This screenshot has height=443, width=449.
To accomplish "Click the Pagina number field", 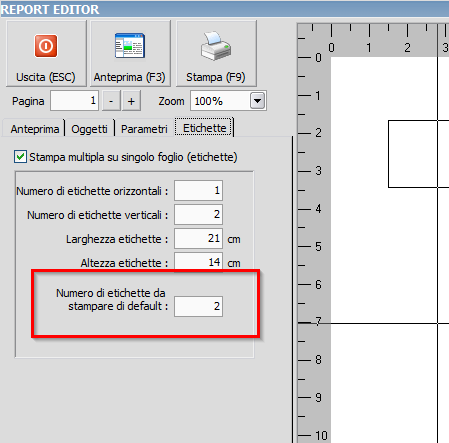I will (74, 101).
